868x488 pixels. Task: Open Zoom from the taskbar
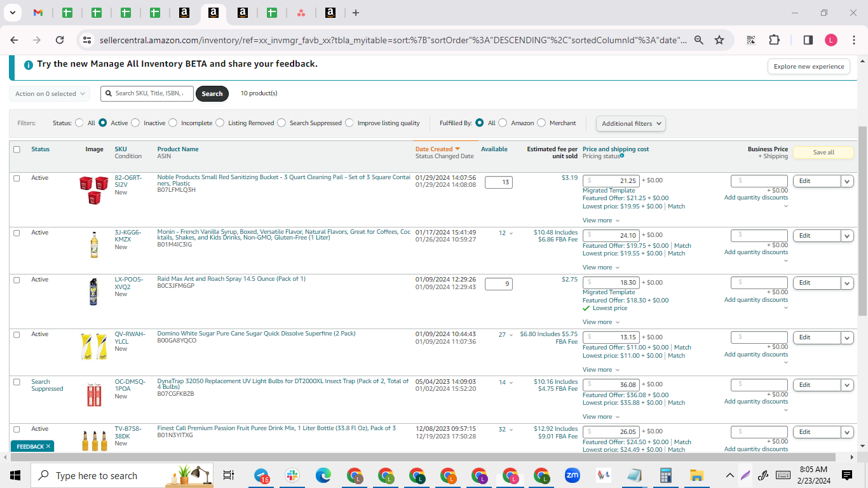click(x=573, y=475)
